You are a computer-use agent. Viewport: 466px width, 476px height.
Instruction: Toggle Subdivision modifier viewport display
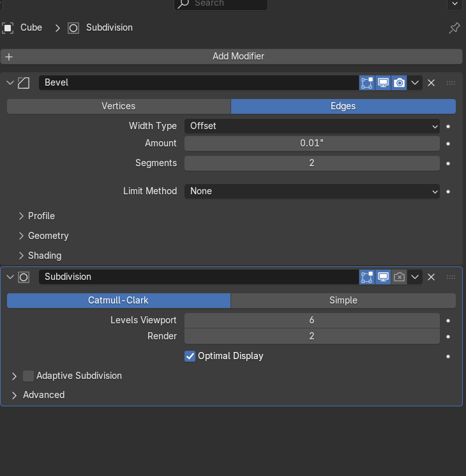(383, 277)
